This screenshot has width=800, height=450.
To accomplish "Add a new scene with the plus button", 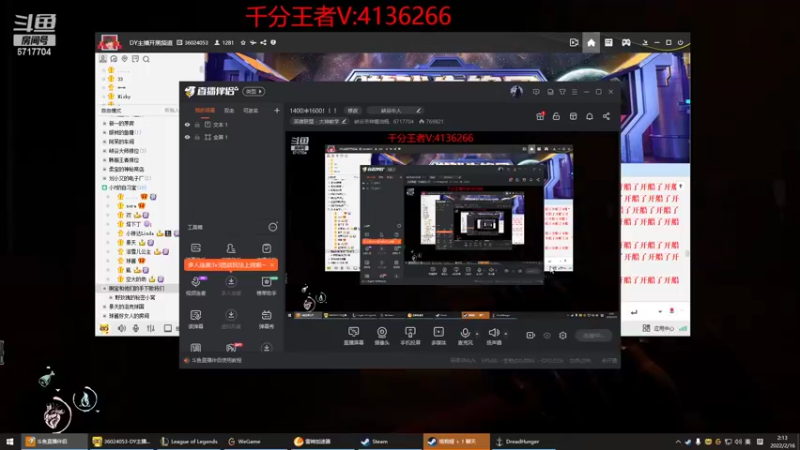I will [277, 110].
